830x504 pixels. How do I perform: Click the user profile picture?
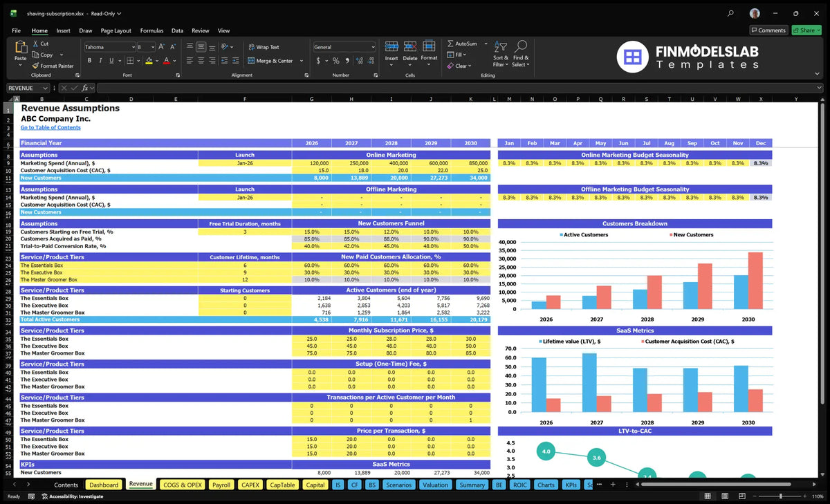(755, 13)
